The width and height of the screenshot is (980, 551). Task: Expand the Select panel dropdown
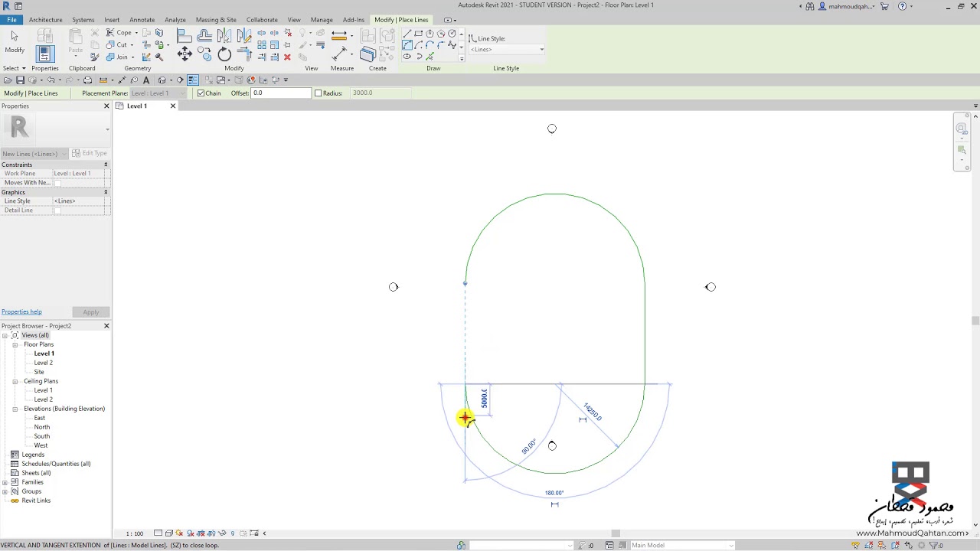click(x=15, y=68)
